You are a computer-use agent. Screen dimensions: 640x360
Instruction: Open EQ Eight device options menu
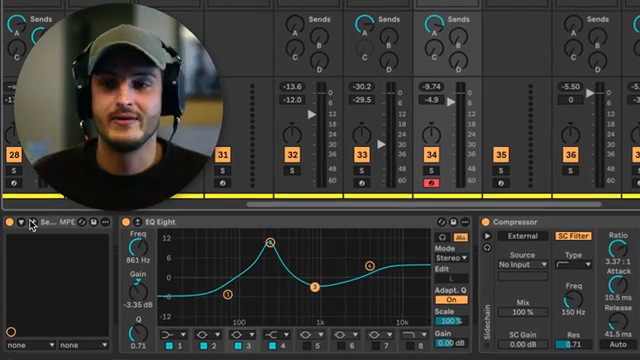[465, 222]
